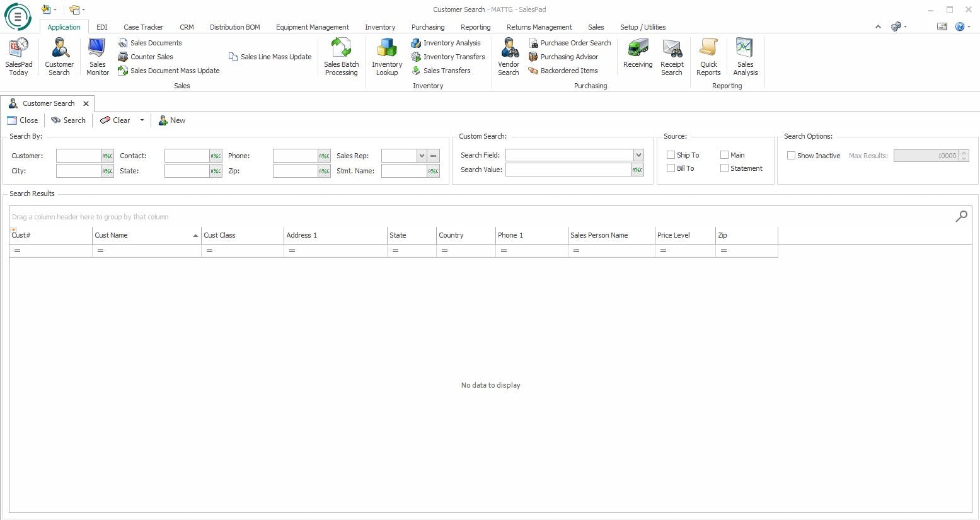Open Purchase Order Search
The width and height of the screenshot is (980, 520).
[570, 43]
